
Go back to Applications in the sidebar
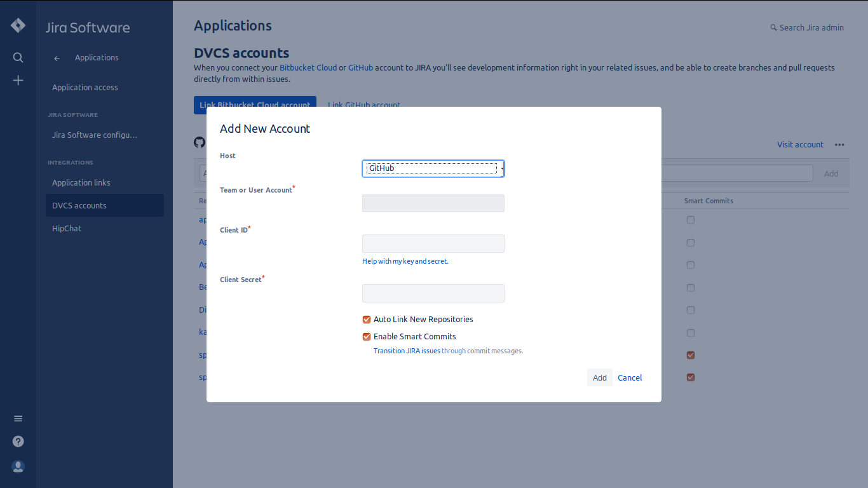(x=97, y=58)
